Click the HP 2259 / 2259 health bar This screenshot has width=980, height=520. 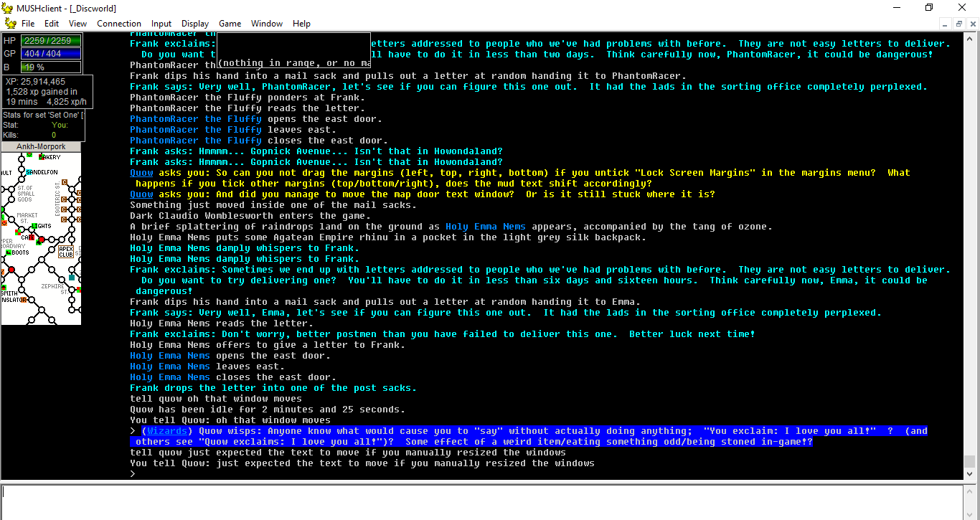[x=50, y=41]
